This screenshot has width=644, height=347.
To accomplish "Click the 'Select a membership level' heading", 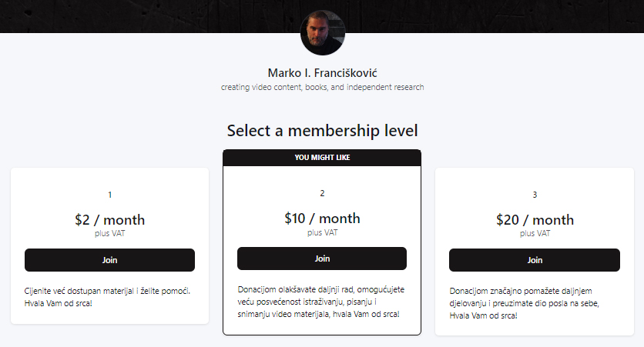I will (322, 130).
